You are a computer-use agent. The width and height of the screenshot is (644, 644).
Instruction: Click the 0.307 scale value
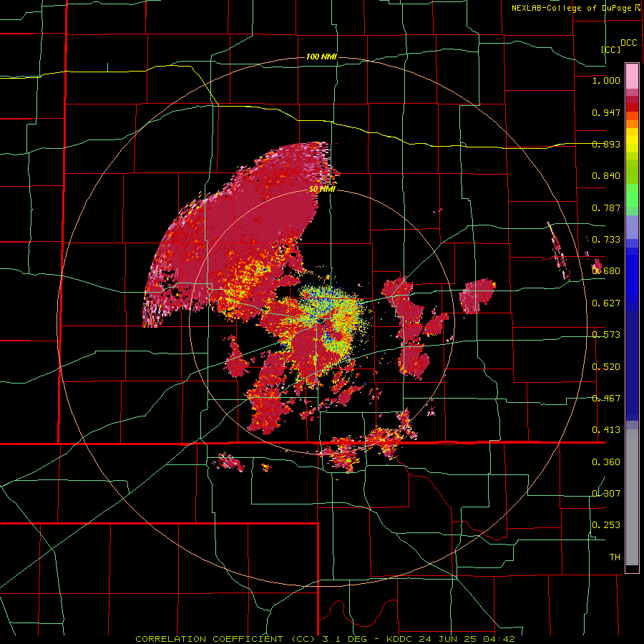pos(606,493)
